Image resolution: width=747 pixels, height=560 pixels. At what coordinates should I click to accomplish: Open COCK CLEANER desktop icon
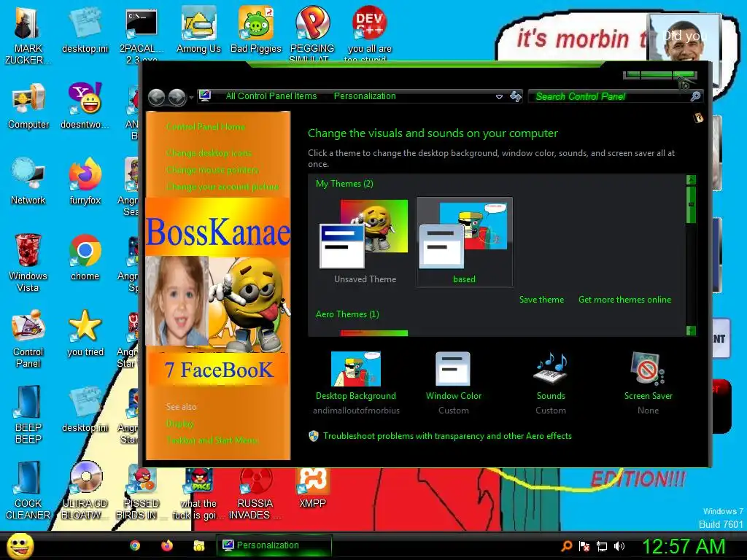(28, 490)
